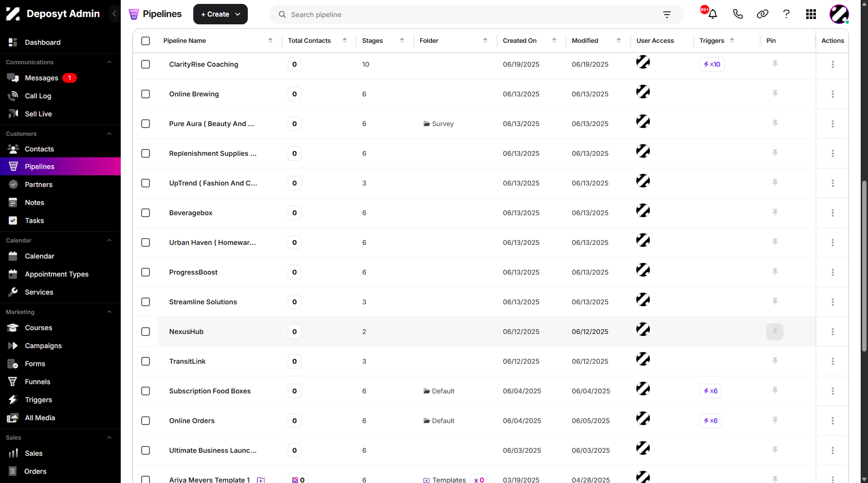
Task: Check the Subscription Food Boxes checkbox
Action: tap(146, 391)
